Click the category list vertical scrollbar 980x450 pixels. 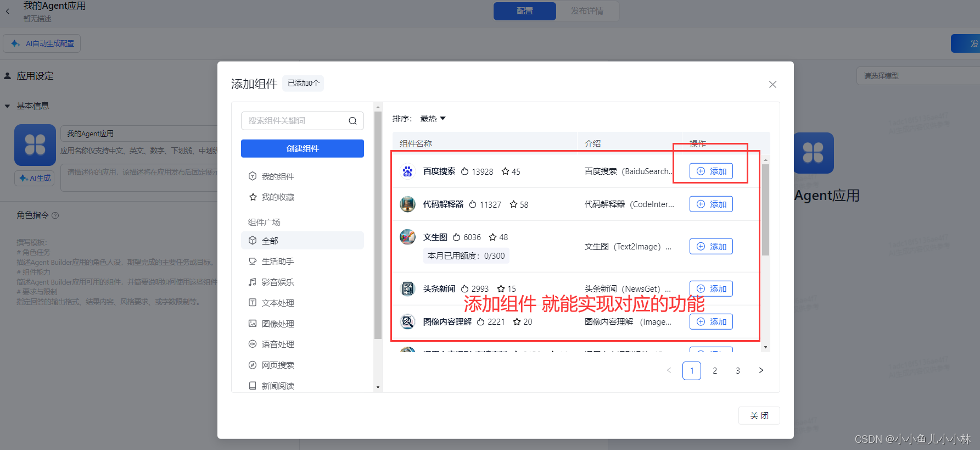(378, 225)
